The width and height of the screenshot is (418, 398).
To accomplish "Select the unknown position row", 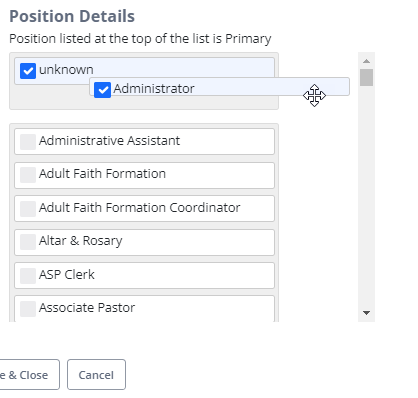I will click(x=144, y=71).
